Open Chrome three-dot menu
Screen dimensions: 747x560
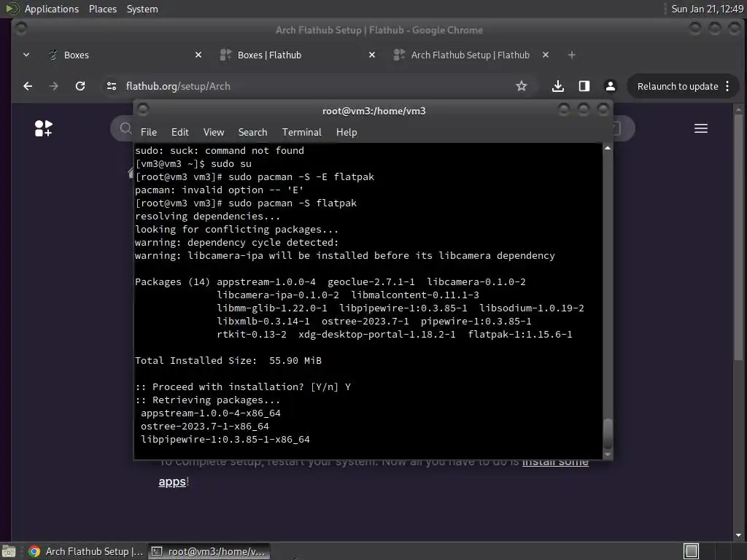[727, 86]
